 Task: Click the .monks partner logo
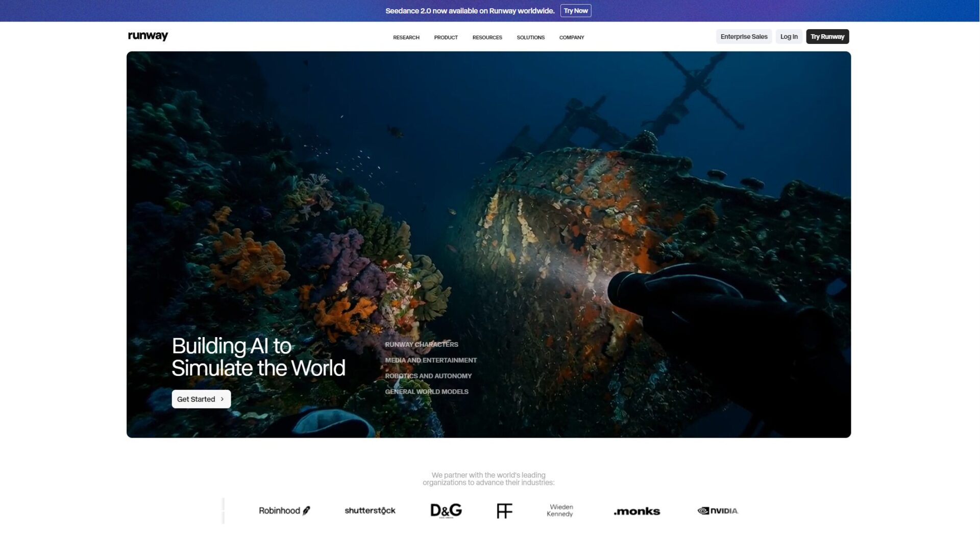coord(636,511)
